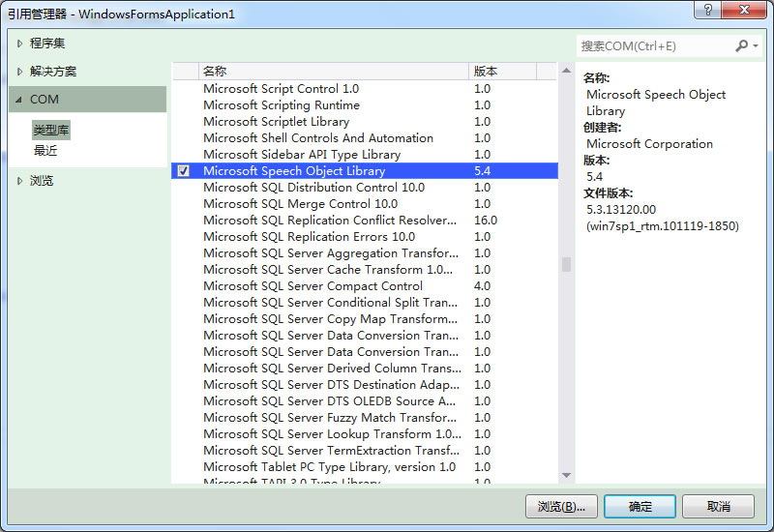Select Microsoft Tablet PC Type Library row
This screenshot has height=532, width=774.
pos(365,467)
